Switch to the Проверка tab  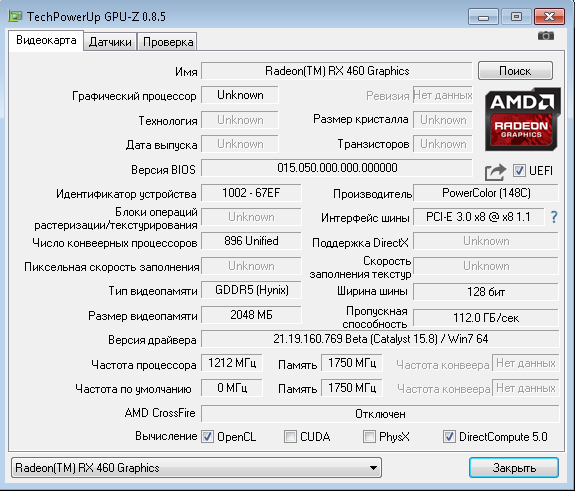[168, 42]
